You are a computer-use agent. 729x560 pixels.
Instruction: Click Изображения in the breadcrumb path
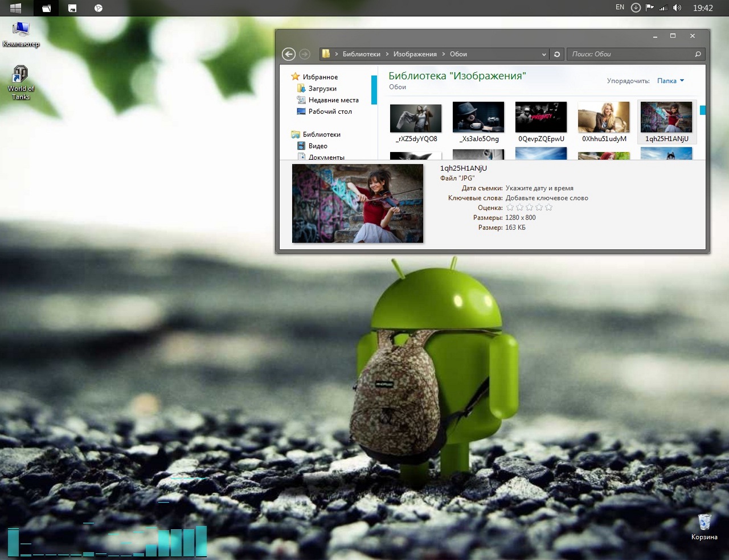pos(415,54)
